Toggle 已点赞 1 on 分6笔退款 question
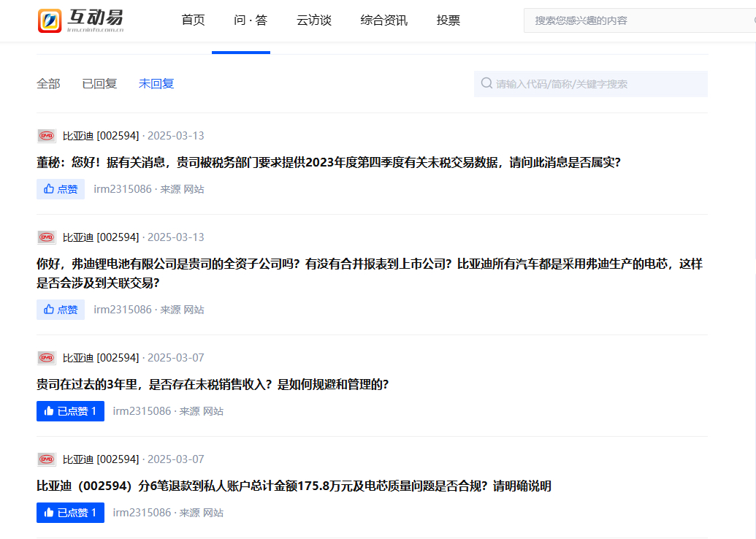 [x=70, y=513]
